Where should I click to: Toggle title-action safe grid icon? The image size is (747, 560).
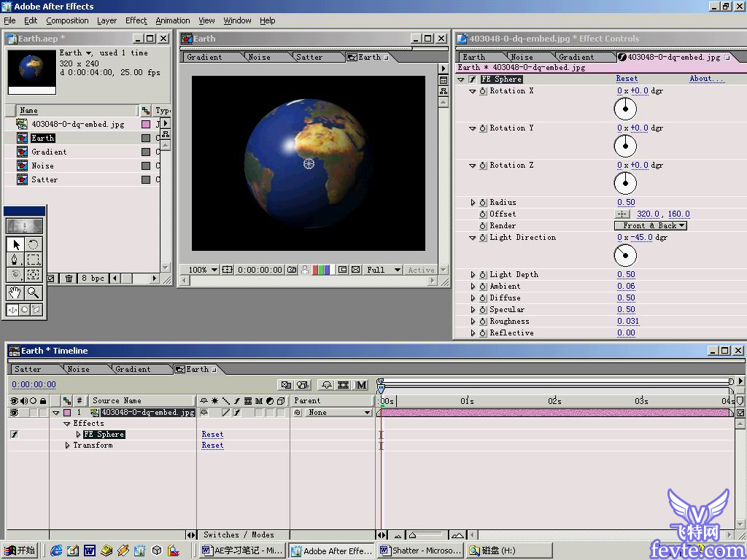click(228, 270)
